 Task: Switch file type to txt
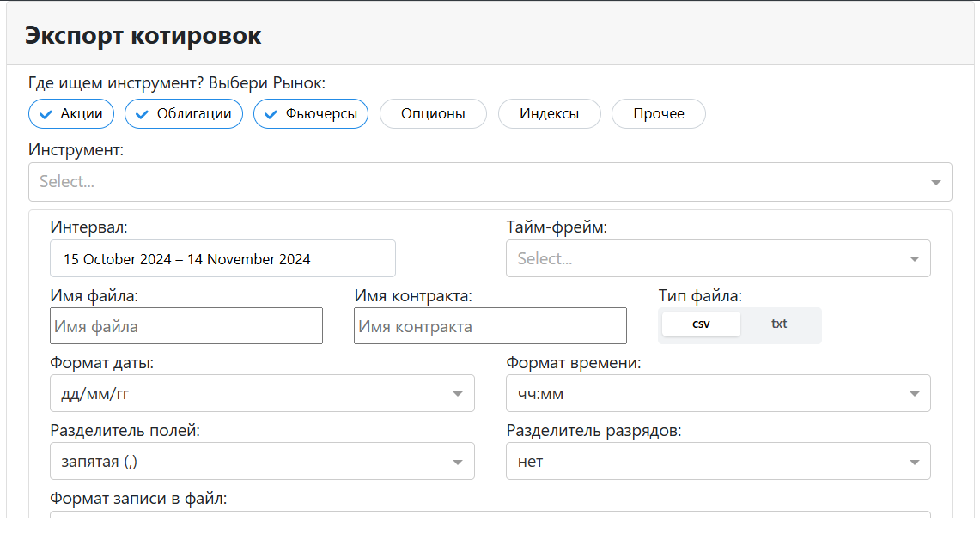pyautogui.click(x=779, y=324)
